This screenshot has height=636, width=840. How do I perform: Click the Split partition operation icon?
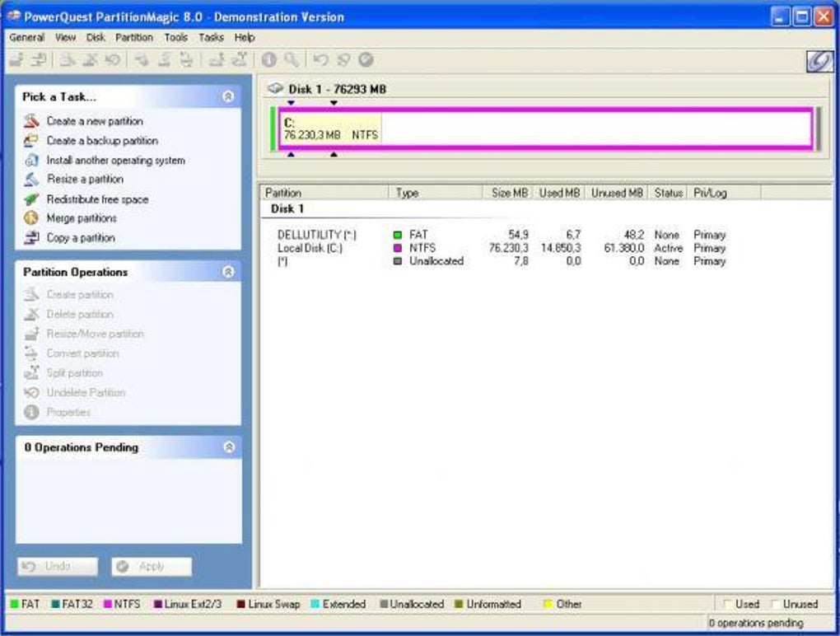(x=31, y=373)
